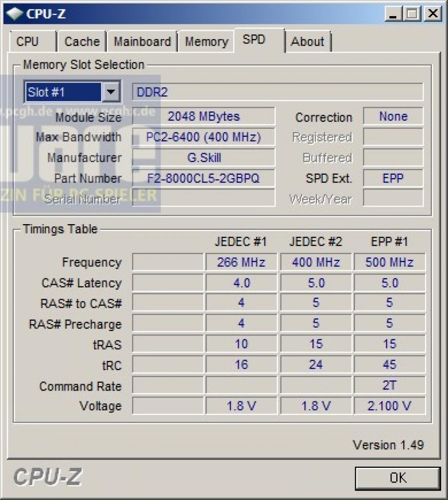The height and width of the screenshot is (500, 448).
Task: Click the DDR2 memory type field
Action: coord(278,92)
